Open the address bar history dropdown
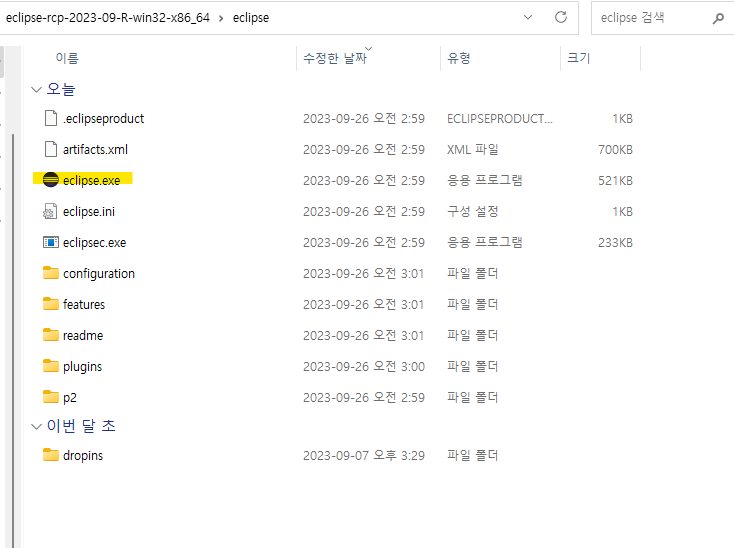The height and width of the screenshot is (548, 734). point(528,17)
